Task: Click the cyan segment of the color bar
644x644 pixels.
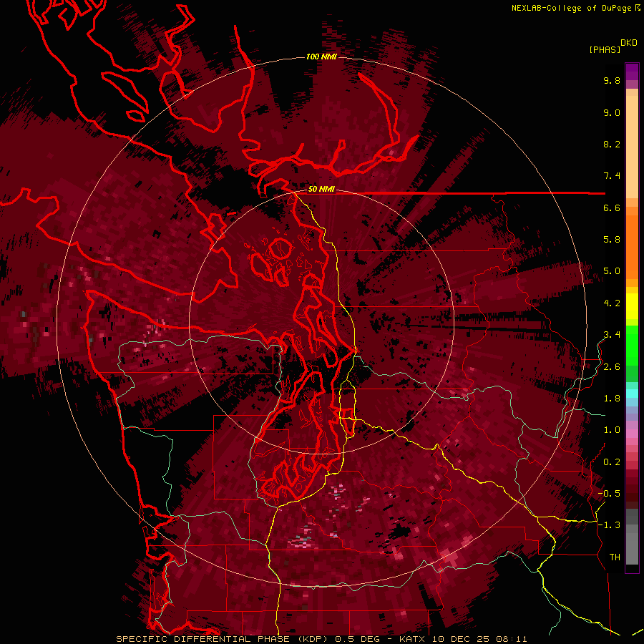Action: click(632, 393)
